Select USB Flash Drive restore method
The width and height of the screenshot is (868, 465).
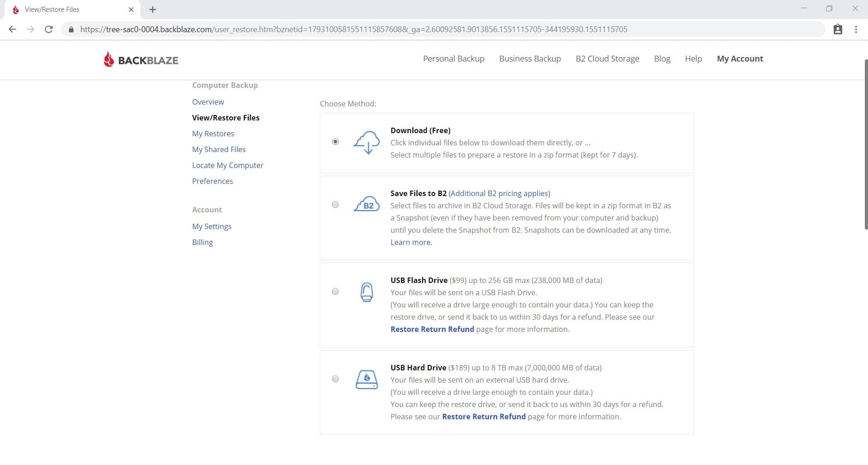tap(335, 292)
